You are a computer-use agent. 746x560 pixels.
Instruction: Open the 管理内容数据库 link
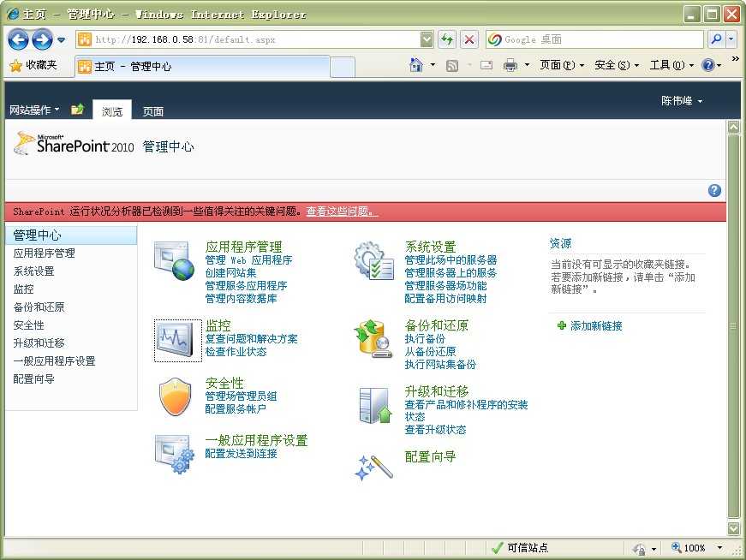(x=241, y=299)
